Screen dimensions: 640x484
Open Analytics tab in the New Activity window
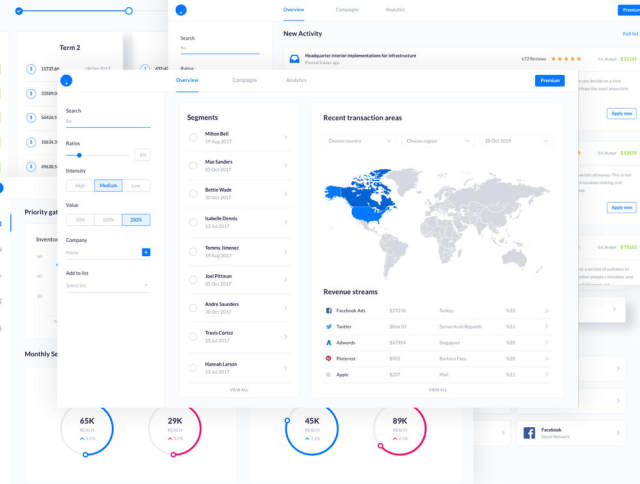[395, 9]
